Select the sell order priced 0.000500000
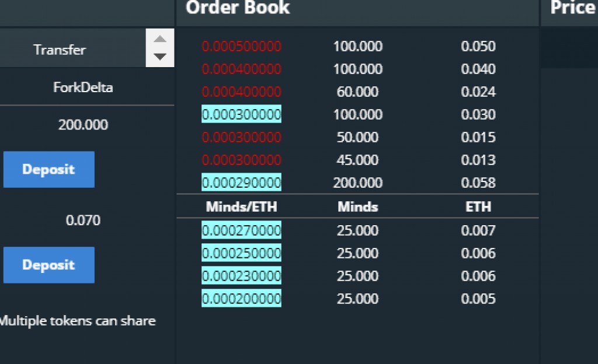Screen dimensions: 598x364 point(241,46)
